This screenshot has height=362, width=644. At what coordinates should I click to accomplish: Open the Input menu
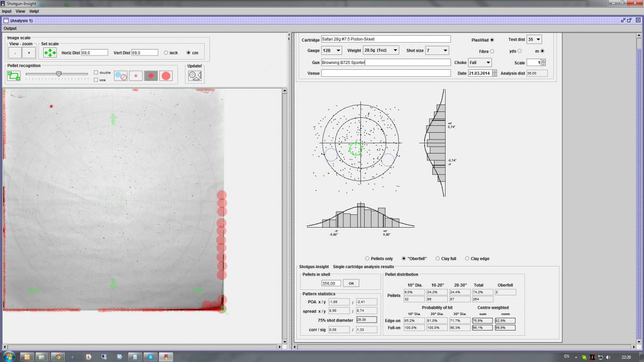[x=6, y=11]
